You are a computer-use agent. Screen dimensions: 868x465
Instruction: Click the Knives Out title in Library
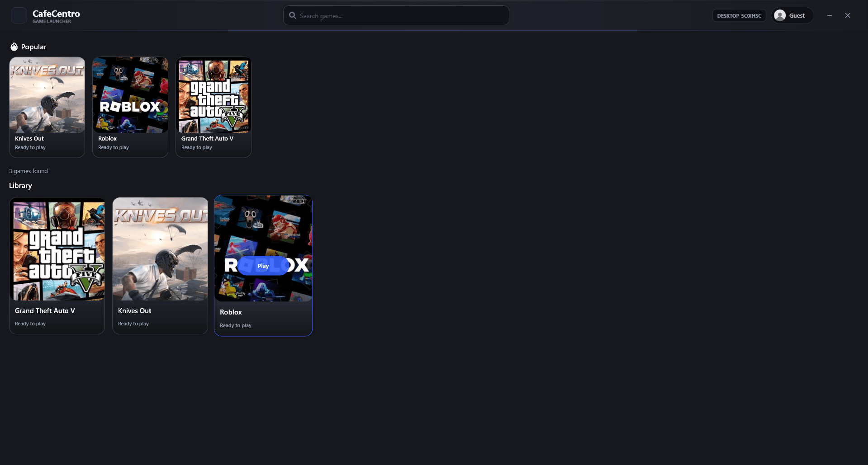(x=134, y=311)
